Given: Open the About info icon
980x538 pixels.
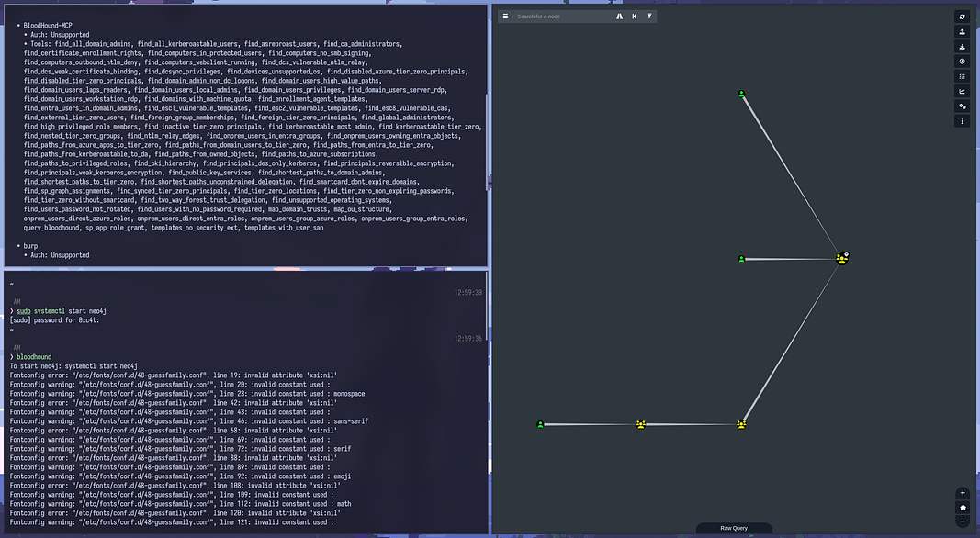Looking at the screenshot, I should coord(962,121).
